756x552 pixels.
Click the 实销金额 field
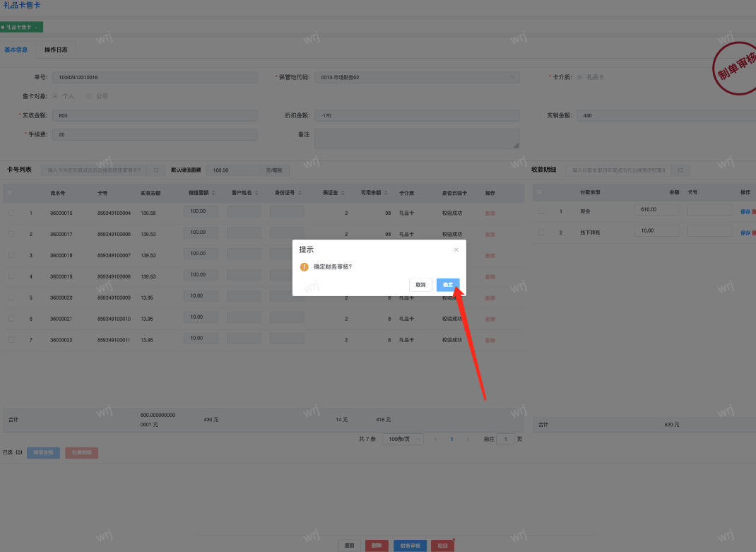[666, 115]
